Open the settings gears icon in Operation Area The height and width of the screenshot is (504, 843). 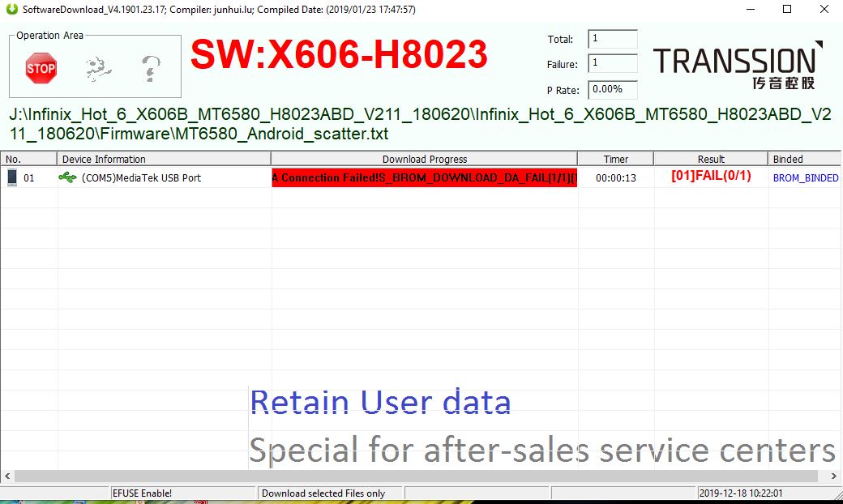click(x=97, y=69)
